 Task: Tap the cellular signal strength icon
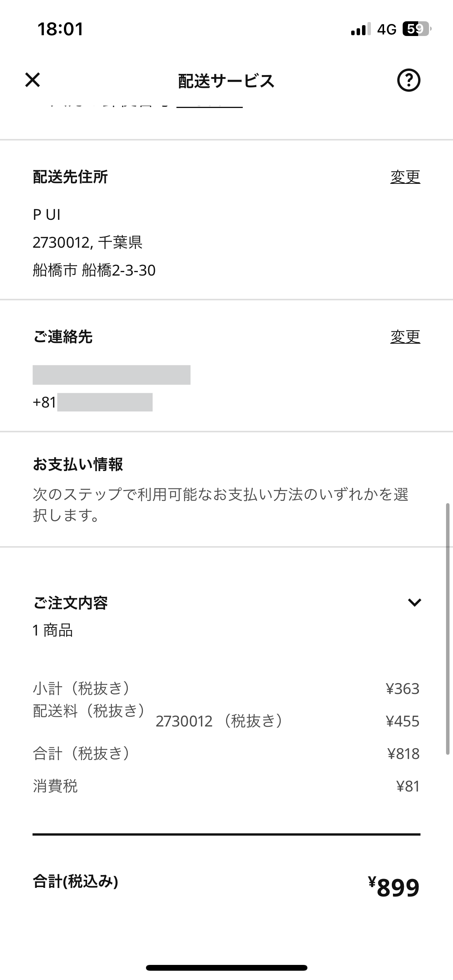click(360, 29)
